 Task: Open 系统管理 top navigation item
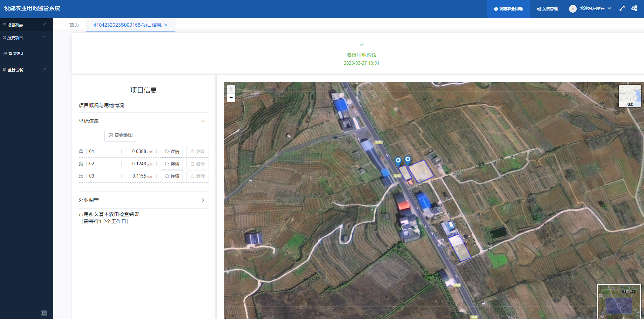pos(547,9)
